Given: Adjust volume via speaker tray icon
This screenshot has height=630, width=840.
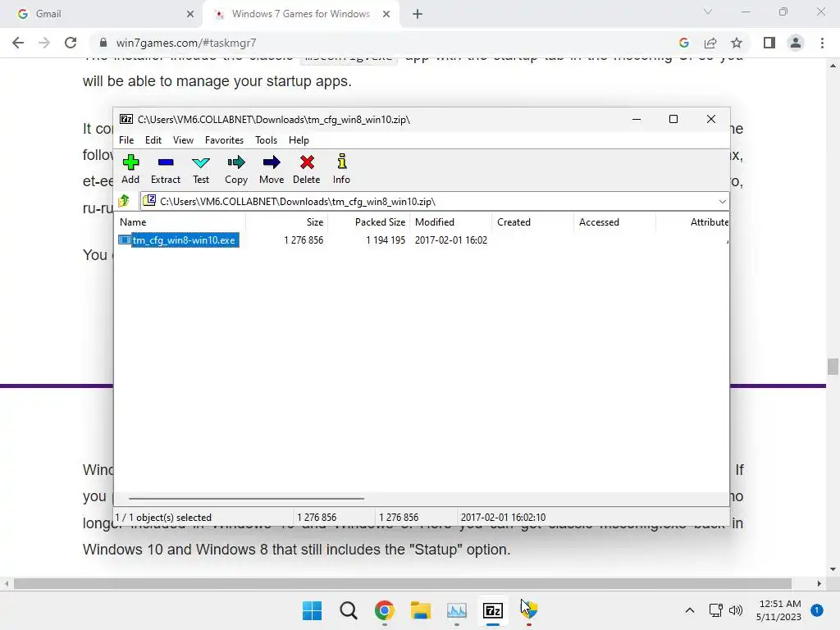Looking at the screenshot, I should (736, 610).
